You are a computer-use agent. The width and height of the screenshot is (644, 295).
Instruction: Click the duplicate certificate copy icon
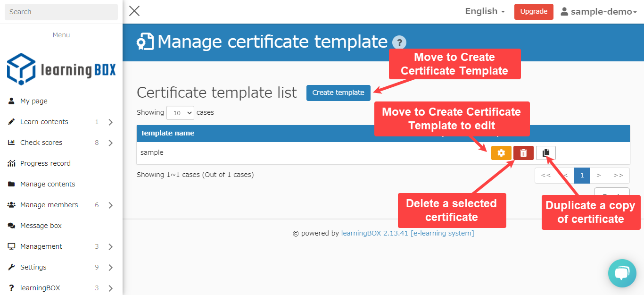546,153
